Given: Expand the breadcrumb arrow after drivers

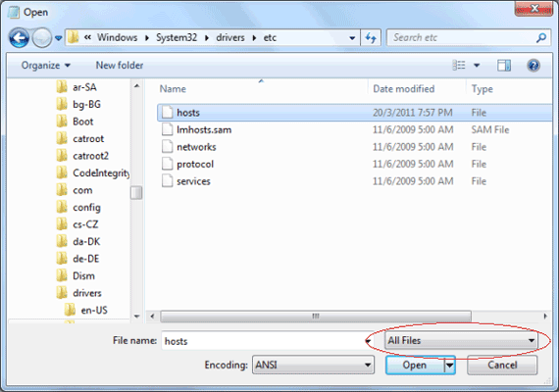Looking at the screenshot, I should tap(254, 38).
